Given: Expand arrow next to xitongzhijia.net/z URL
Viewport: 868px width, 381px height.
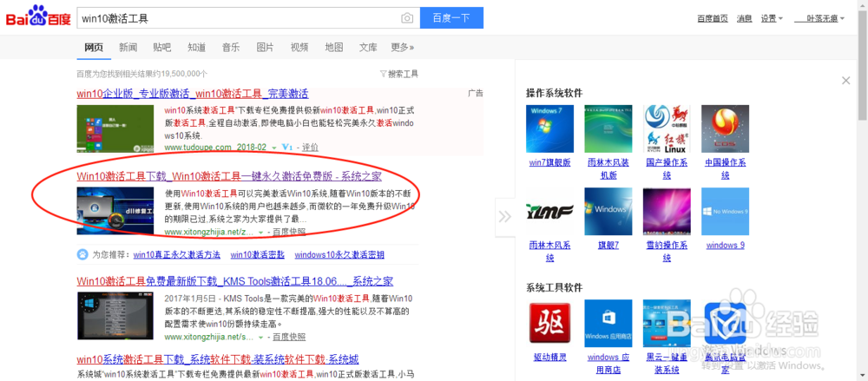Looking at the screenshot, I should tap(260, 232).
